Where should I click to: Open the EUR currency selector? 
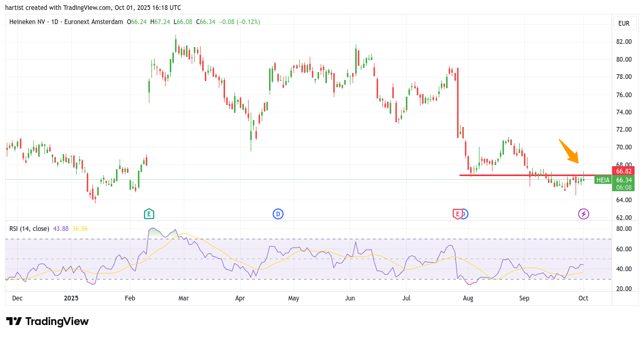click(x=624, y=24)
